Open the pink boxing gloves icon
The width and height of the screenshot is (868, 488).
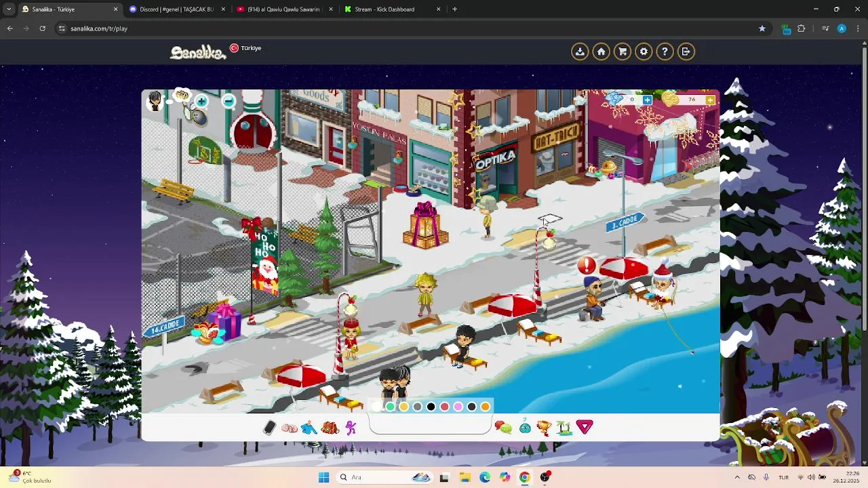[x=290, y=428]
